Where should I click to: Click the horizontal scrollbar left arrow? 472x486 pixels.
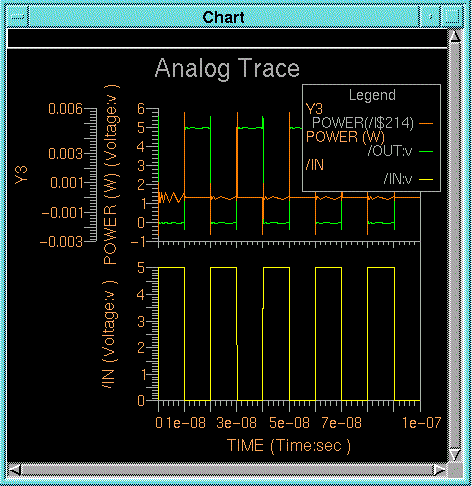pyautogui.click(x=14, y=470)
